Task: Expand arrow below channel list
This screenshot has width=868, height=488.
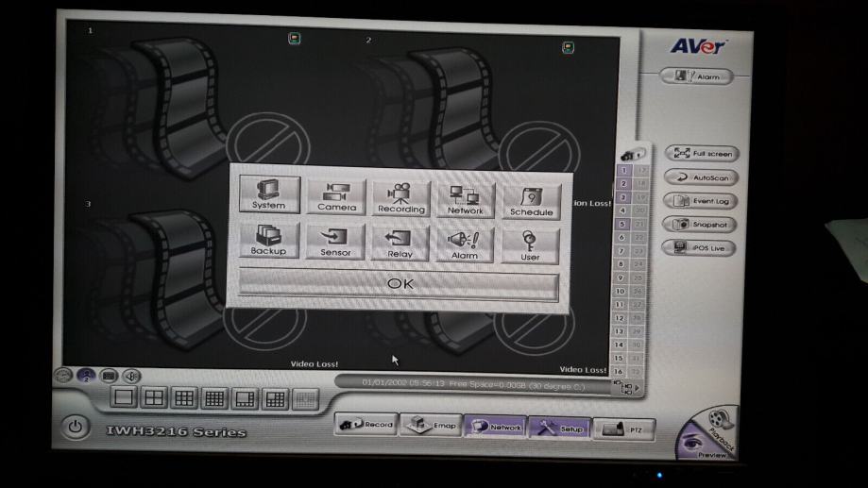Action: click(x=638, y=388)
